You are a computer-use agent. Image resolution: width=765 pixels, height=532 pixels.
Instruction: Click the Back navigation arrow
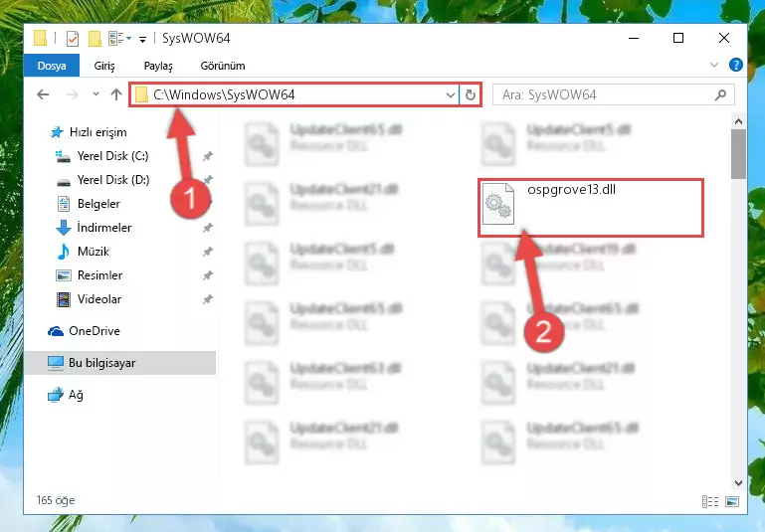(43, 94)
